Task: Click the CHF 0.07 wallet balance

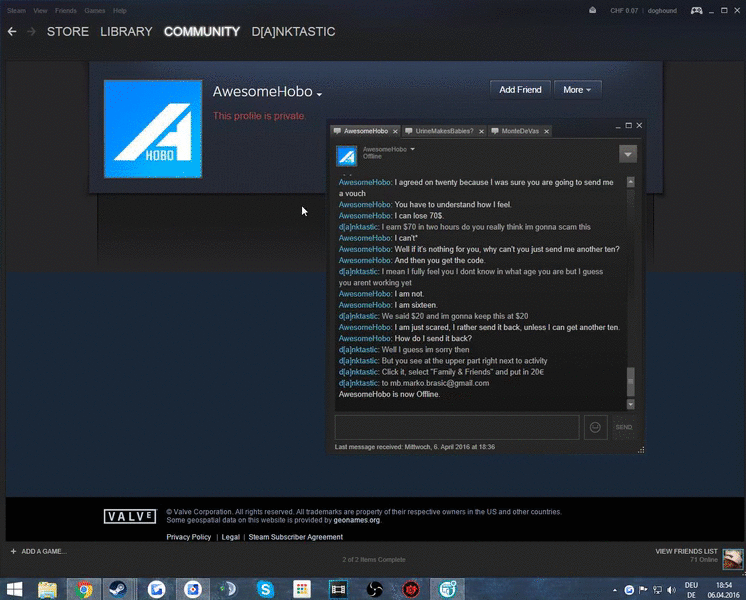Action: click(624, 10)
